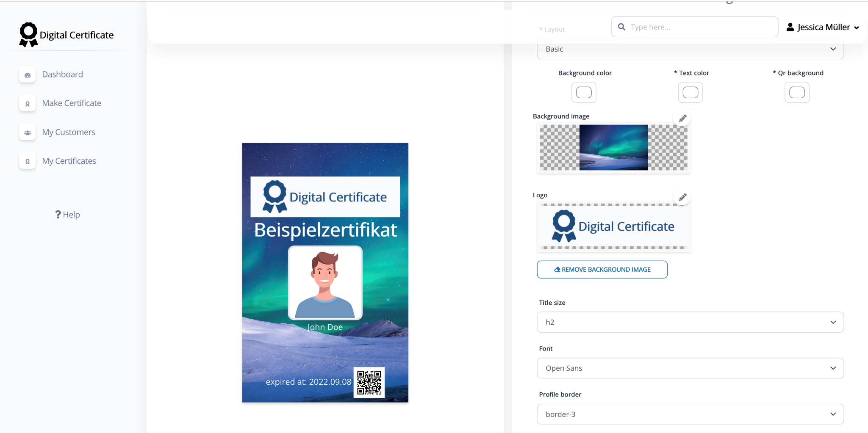This screenshot has width=868, height=433.
Task: Select the My Customers people icon
Action: pyautogui.click(x=27, y=132)
